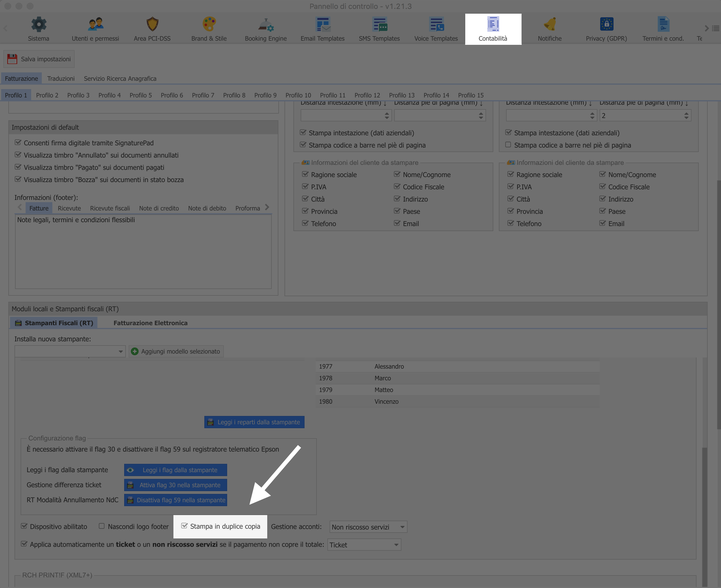The height and width of the screenshot is (588, 721).
Task: Select the Contabilità icon
Action: (x=493, y=24)
